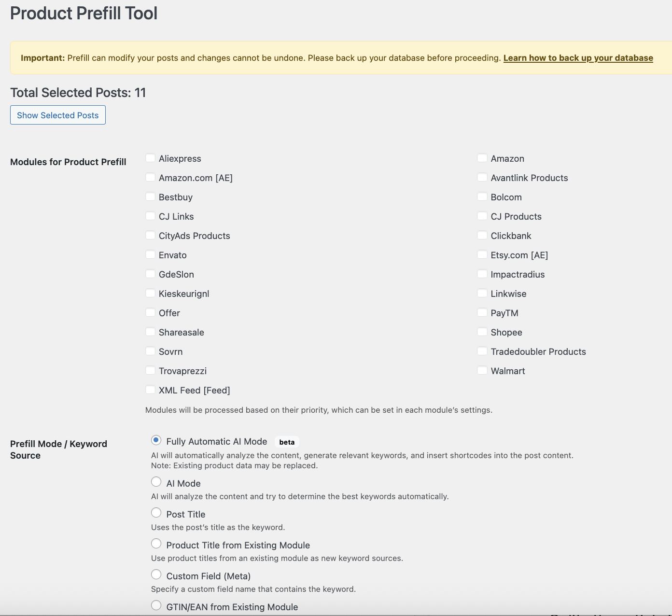This screenshot has width=672, height=616.
Task: Select the Custom Field (Meta) option
Action: tap(156, 574)
